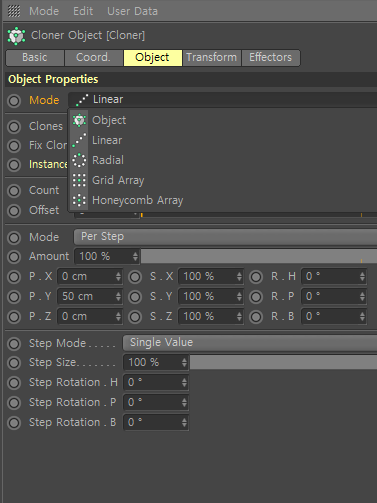Click the R . B field stepper arrows
Screen dimensions: 377x503
(362, 316)
